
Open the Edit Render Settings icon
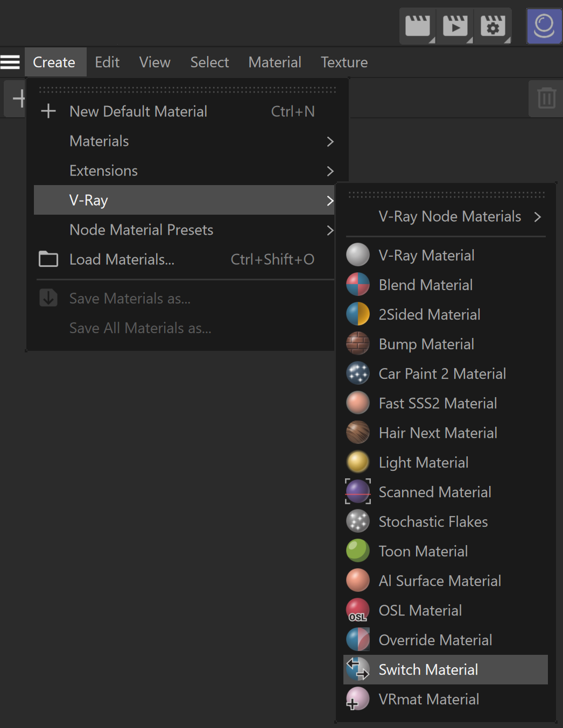pos(493,26)
